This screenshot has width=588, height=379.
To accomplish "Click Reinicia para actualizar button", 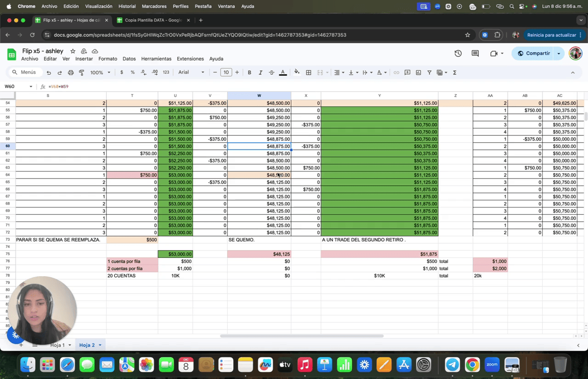I will (551, 35).
